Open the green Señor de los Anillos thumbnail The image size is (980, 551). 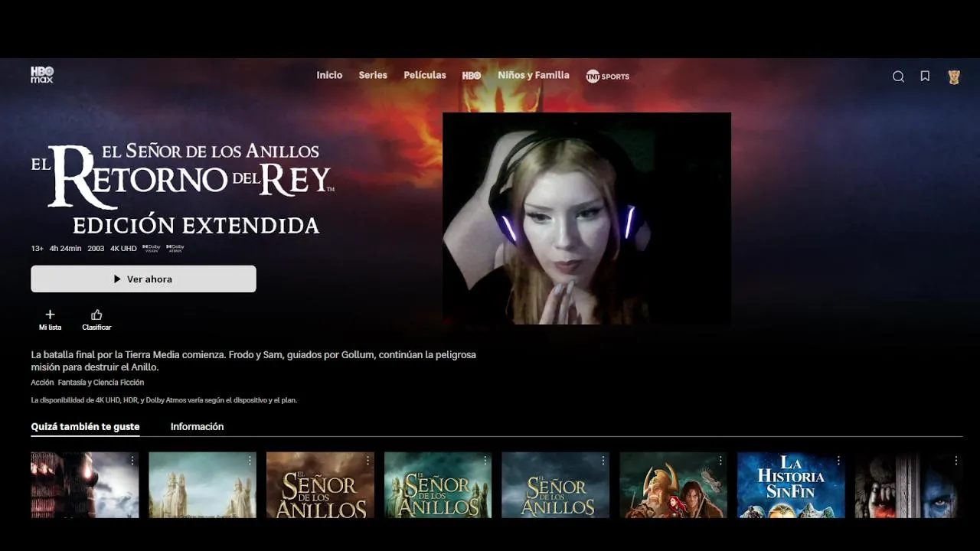[x=437, y=485]
